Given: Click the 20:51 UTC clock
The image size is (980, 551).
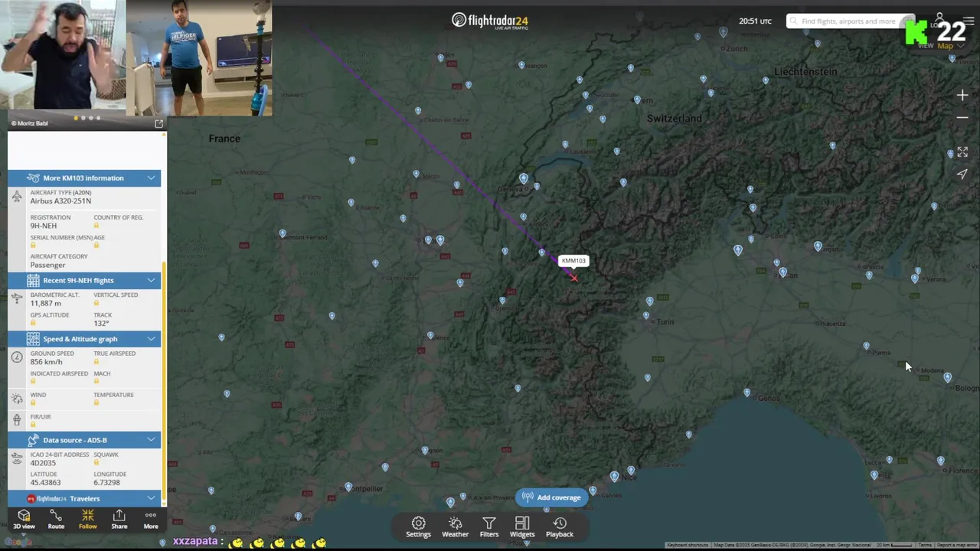Looking at the screenshot, I should click(x=755, y=21).
